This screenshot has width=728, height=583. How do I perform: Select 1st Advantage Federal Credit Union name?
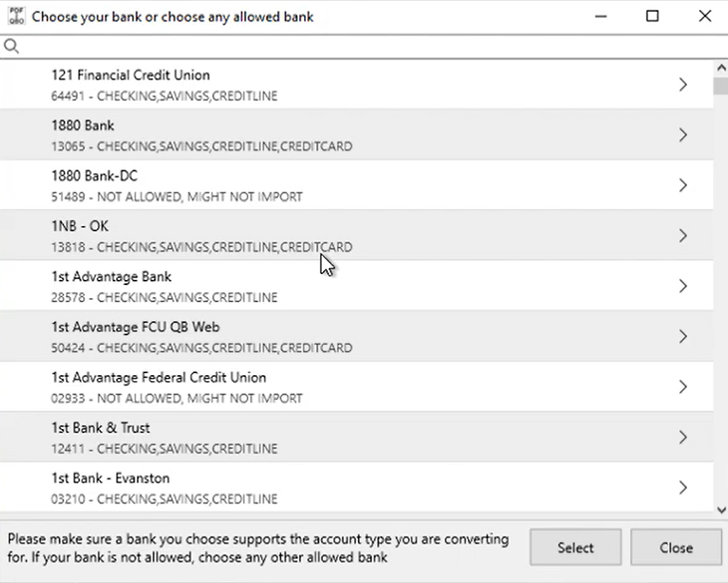click(158, 378)
